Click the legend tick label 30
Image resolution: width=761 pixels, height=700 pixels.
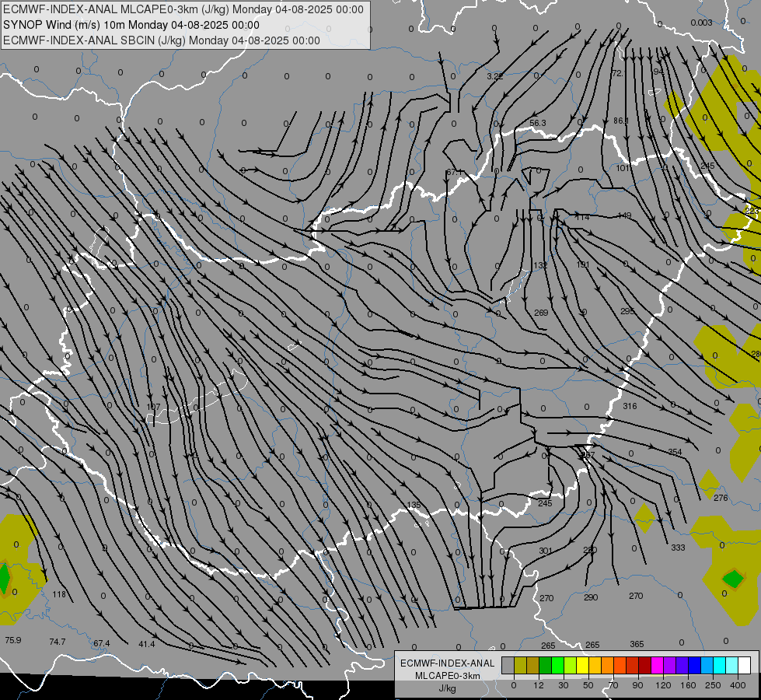563,685
